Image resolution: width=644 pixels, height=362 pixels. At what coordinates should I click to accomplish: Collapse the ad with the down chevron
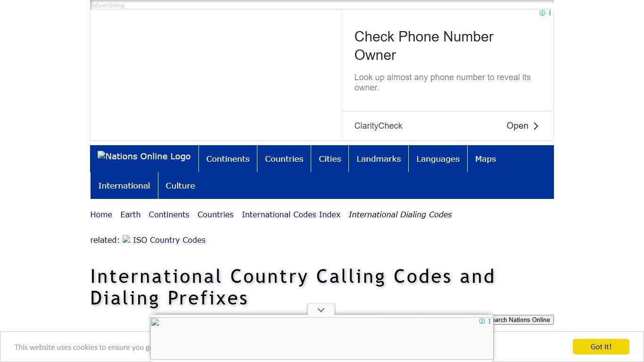[x=321, y=310]
